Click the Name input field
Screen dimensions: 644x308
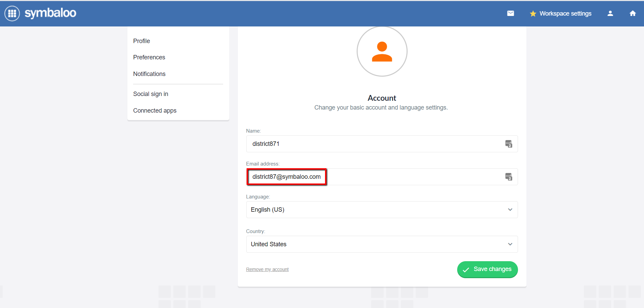[382, 144]
